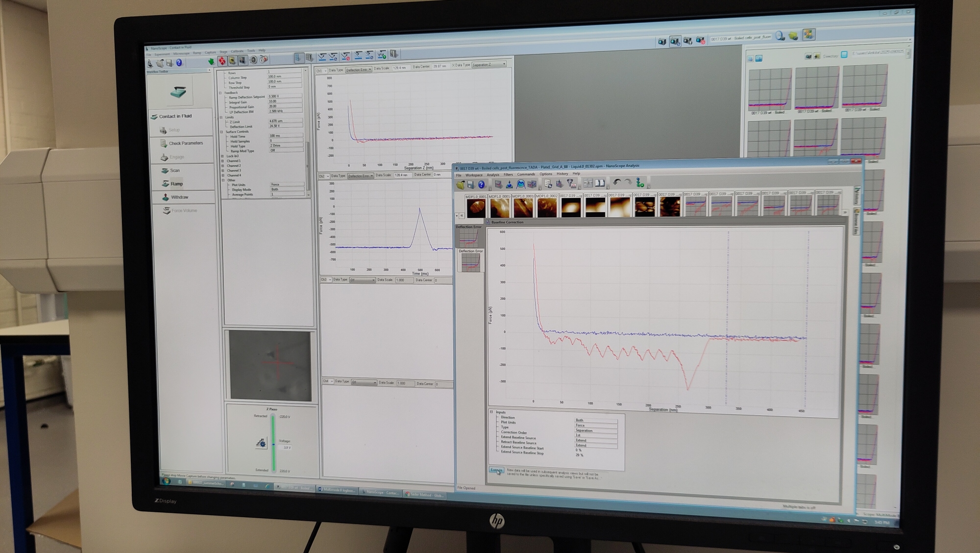Click the Check Parameters button
This screenshot has width=980, height=553.
tap(185, 143)
